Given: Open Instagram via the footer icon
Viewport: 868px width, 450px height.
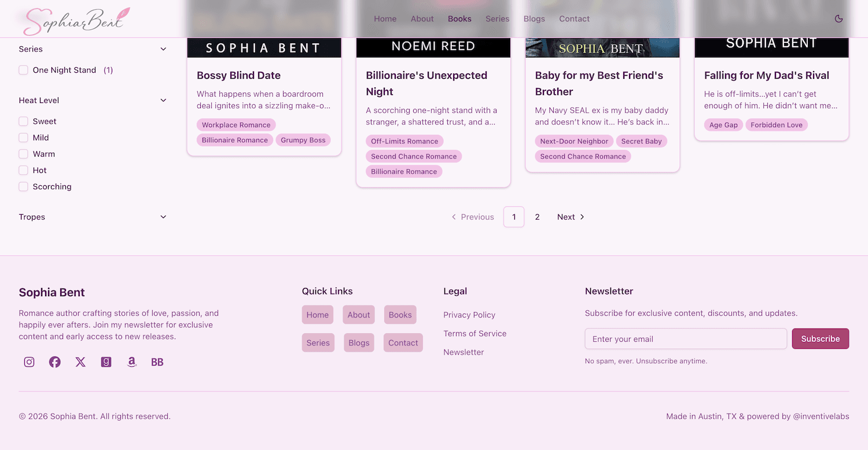Looking at the screenshot, I should click(29, 362).
